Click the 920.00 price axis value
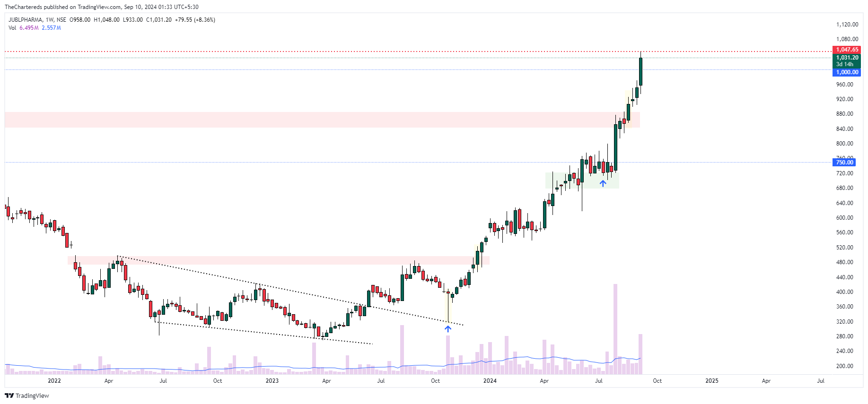Screen dimensions: 868x404 tap(845, 99)
